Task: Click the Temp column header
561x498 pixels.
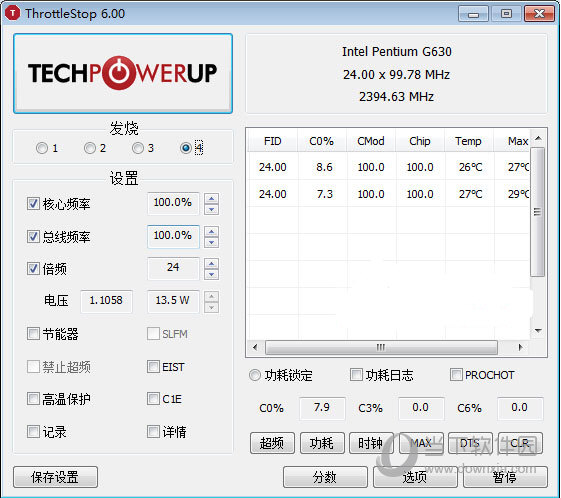Action: point(469,141)
